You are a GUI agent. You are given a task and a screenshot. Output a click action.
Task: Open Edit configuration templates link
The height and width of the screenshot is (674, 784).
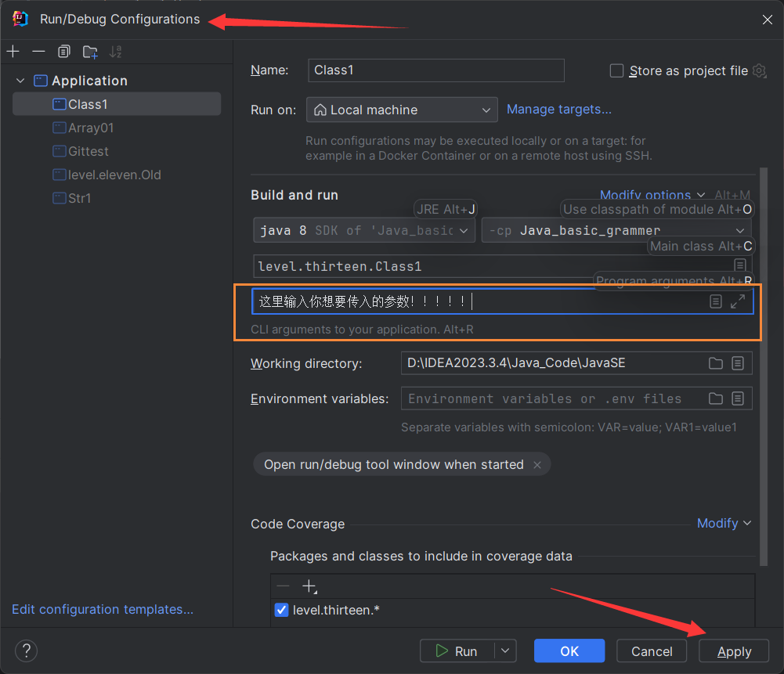[x=103, y=609]
